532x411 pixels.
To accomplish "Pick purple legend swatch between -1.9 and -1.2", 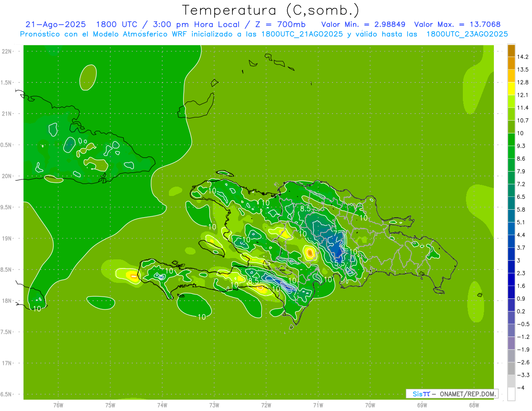I will [511, 344].
